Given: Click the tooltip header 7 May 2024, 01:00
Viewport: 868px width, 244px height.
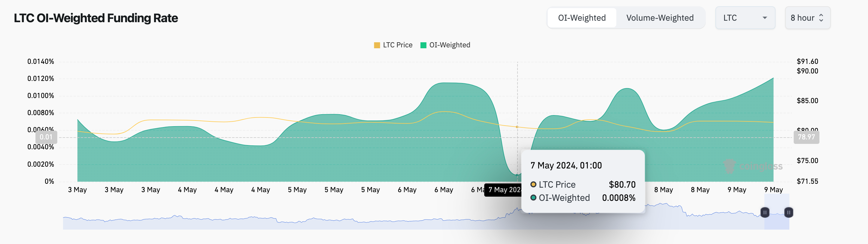Looking at the screenshot, I should pos(566,166).
